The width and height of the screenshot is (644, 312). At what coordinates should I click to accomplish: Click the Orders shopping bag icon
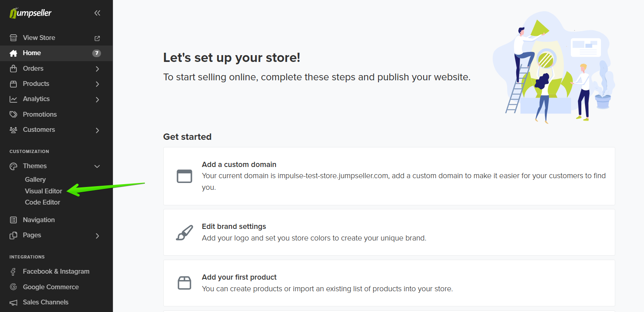[x=14, y=69]
